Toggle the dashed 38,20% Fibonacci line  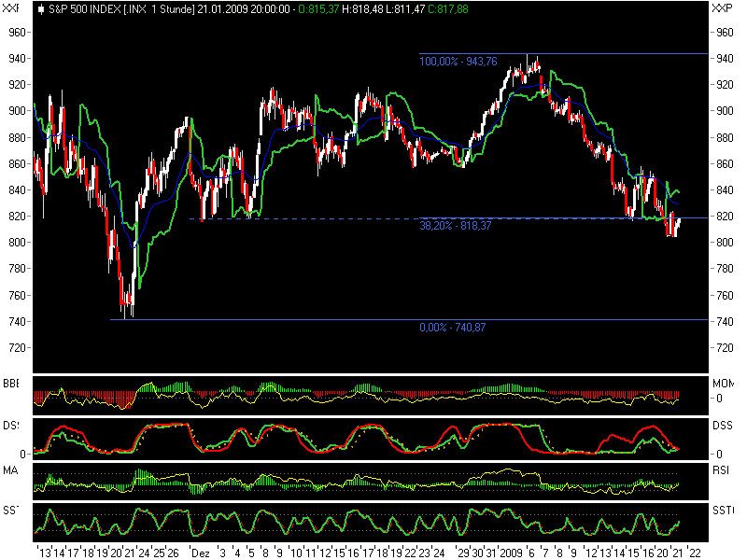point(327,217)
